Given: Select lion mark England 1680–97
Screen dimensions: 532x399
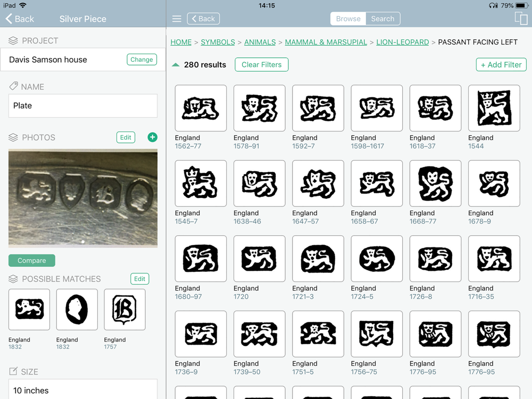Looking at the screenshot, I should pos(201,259).
